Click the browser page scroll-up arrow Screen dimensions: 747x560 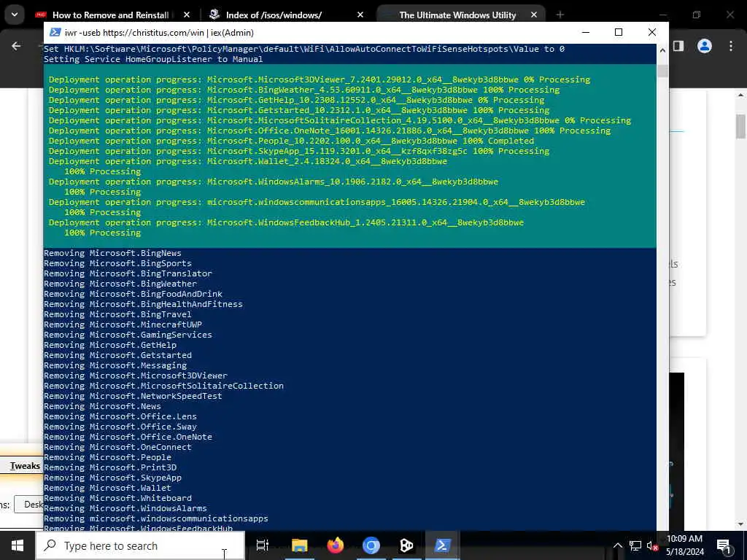point(740,96)
